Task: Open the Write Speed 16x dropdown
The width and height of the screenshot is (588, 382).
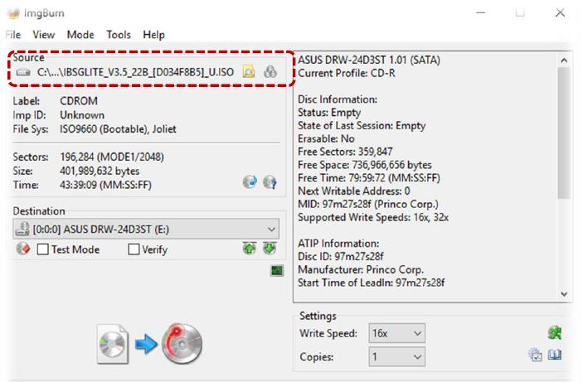Action: click(x=396, y=333)
